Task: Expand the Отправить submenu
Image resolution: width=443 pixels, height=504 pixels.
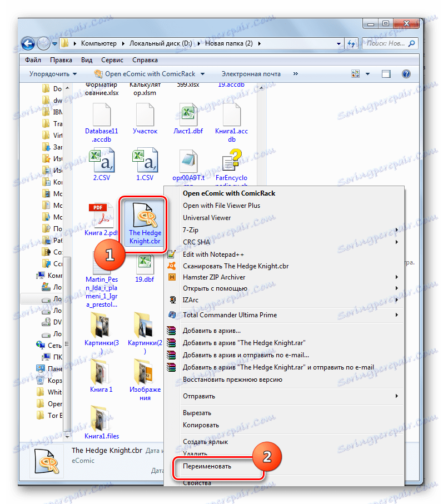Action: point(284,396)
